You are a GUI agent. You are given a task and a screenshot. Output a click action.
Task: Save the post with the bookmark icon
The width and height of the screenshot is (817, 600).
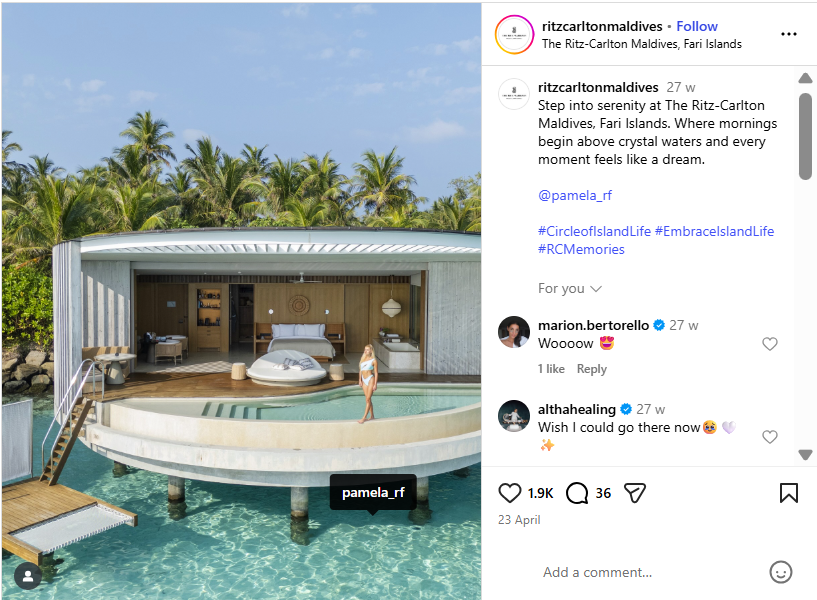pos(789,492)
